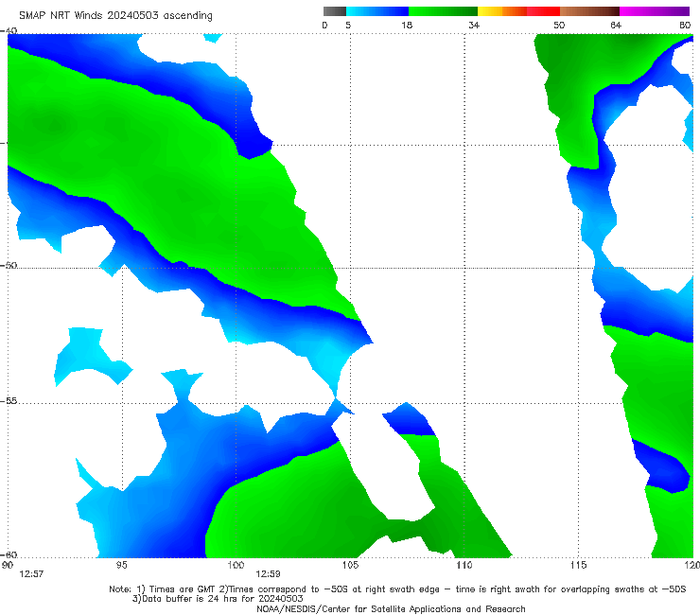Click the swath time "12:59"

(268, 574)
